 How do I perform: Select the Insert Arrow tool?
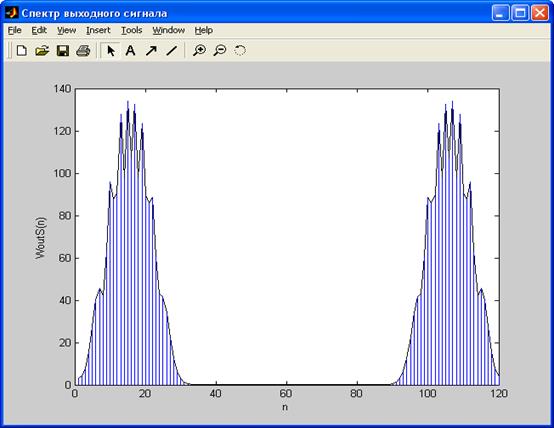[x=151, y=51]
